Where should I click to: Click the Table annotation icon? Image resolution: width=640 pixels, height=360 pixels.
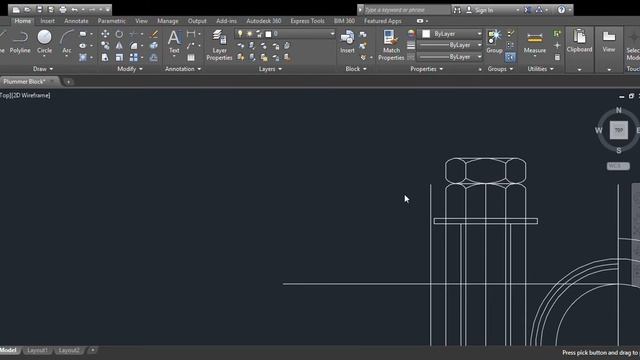click(x=191, y=57)
